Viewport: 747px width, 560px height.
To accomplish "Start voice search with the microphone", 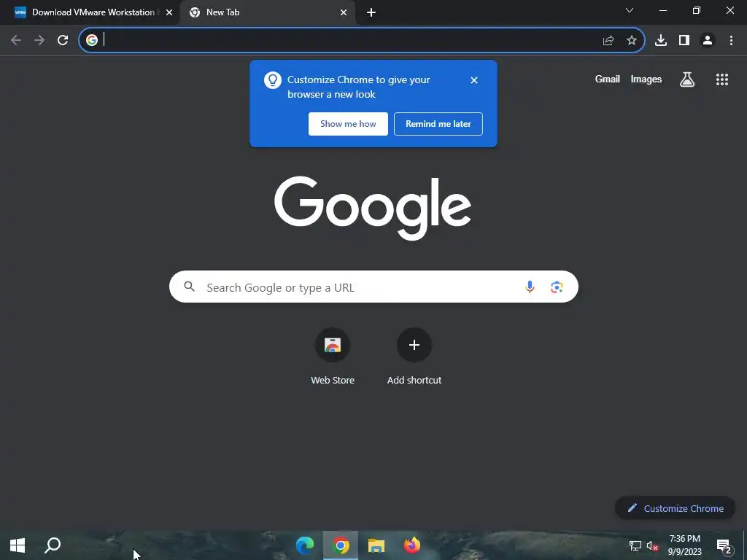I will point(530,287).
